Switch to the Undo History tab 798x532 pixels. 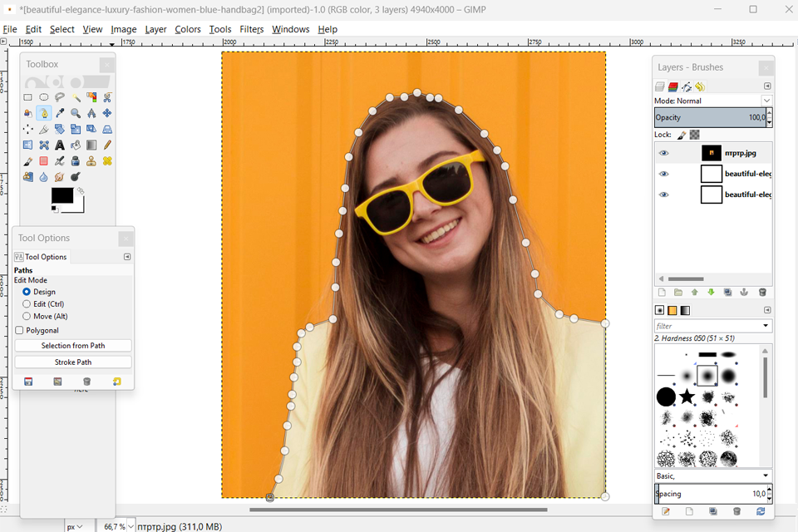[x=700, y=86]
